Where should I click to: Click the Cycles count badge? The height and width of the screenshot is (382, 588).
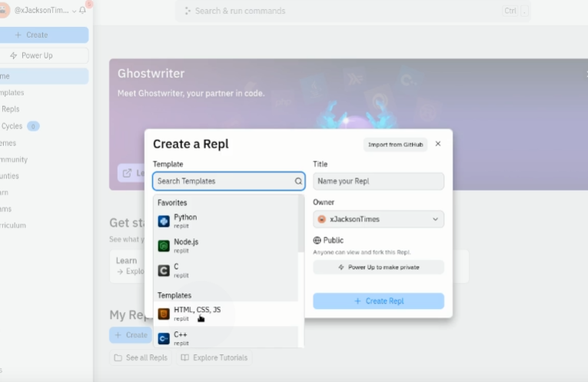point(33,126)
